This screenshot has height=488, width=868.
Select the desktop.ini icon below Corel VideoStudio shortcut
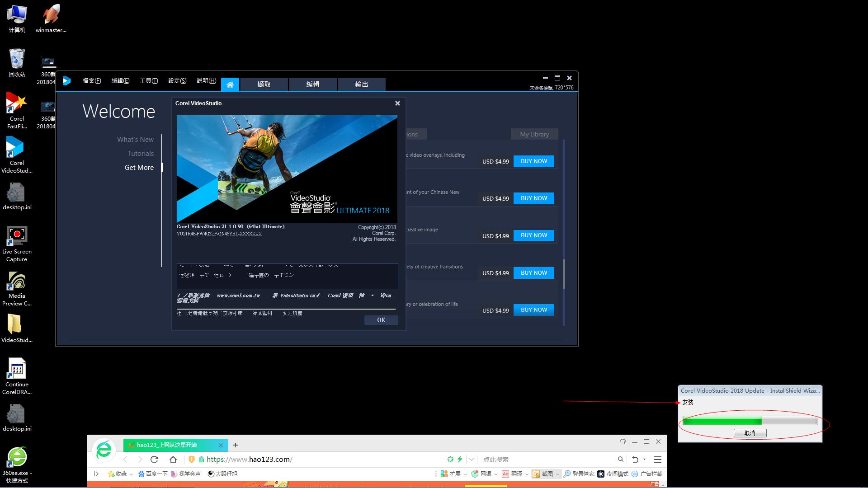tap(17, 197)
